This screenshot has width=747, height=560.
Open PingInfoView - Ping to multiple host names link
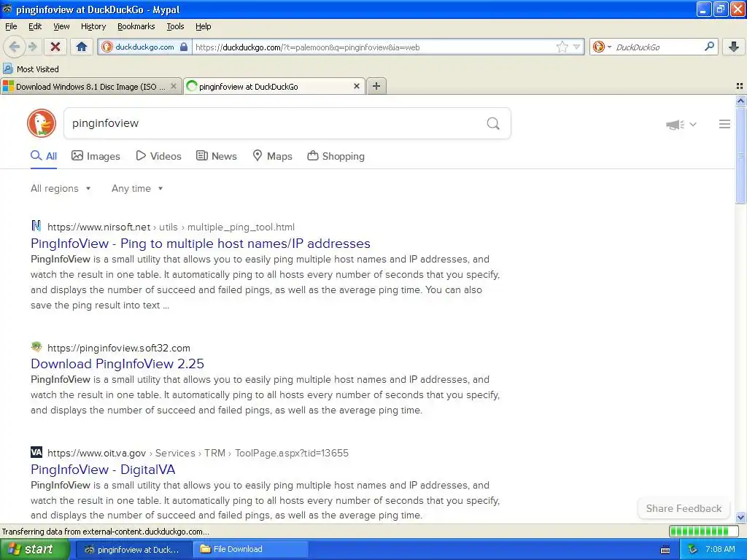point(201,244)
